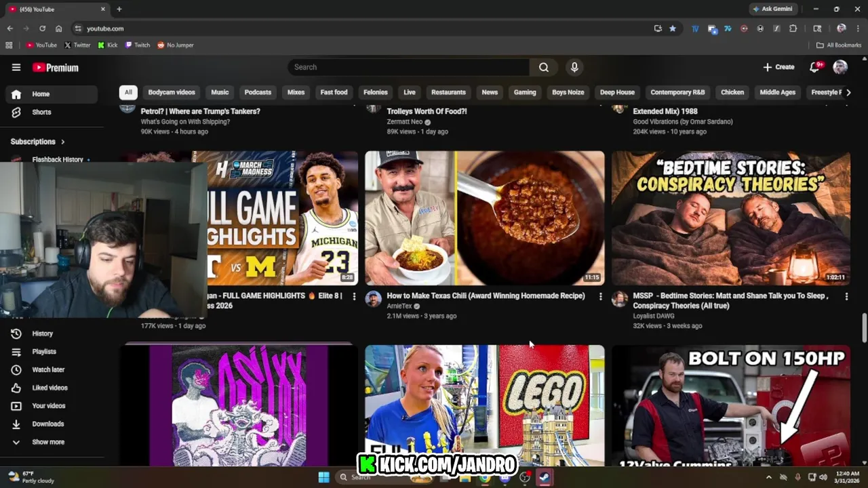Select the Podcasts chip
The image size is (868, 488).
[258, 92]
